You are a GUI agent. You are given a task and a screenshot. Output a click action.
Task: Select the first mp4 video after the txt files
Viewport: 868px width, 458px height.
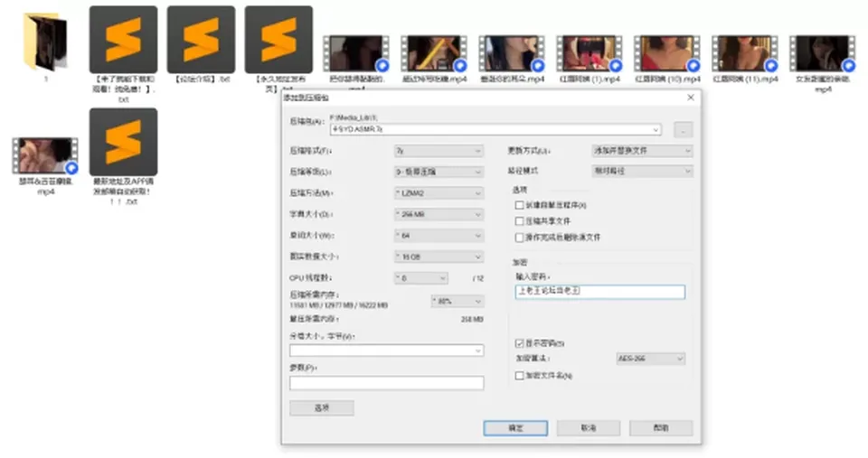pos(356,53)
